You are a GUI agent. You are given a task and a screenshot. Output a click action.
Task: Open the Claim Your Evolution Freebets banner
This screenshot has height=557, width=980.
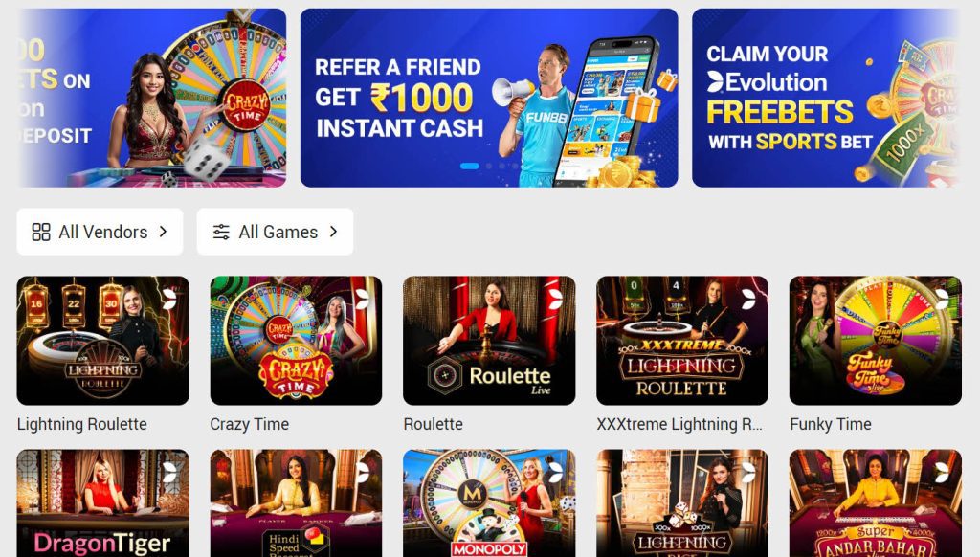click(825, 98)
